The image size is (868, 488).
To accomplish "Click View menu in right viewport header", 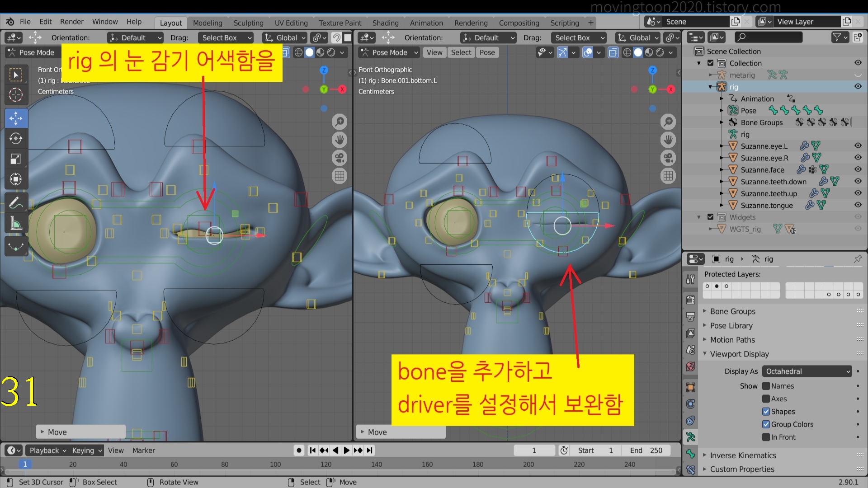I will [434, 52].
